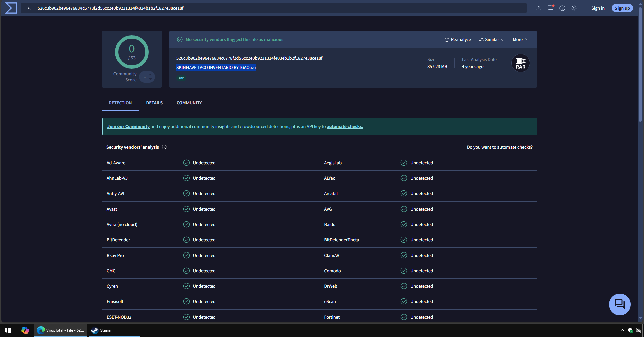This screenshot has height=337, width=644.
Task: Click the upload file icon
Action: 539,8
